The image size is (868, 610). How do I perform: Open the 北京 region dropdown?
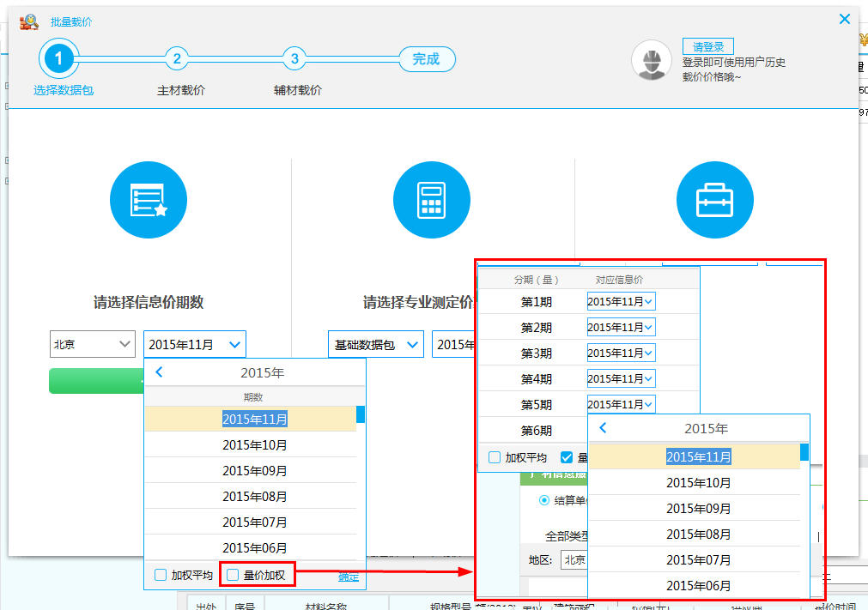click(93, 344)
